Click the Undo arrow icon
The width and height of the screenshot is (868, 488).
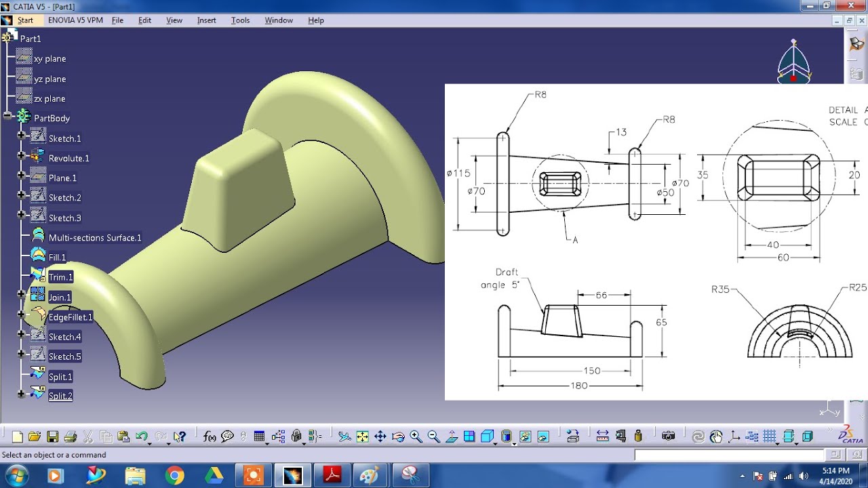tap(141, 436)
